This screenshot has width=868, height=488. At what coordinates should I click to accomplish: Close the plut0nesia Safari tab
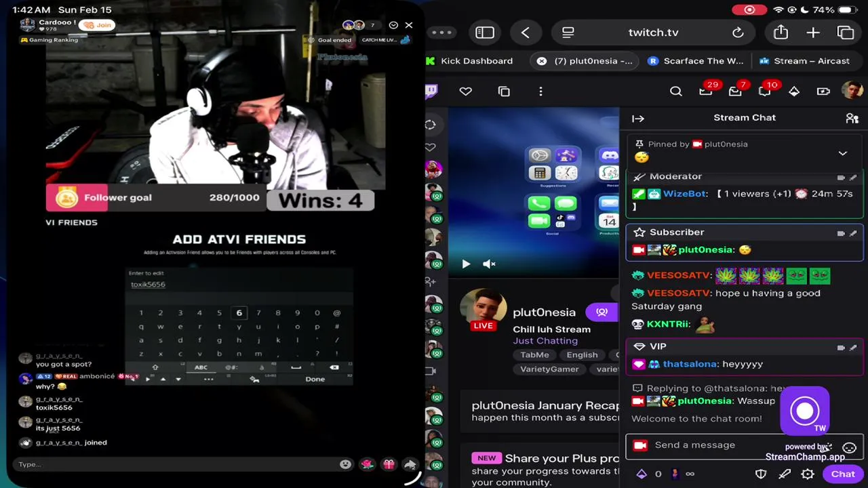tap(541, 61)
